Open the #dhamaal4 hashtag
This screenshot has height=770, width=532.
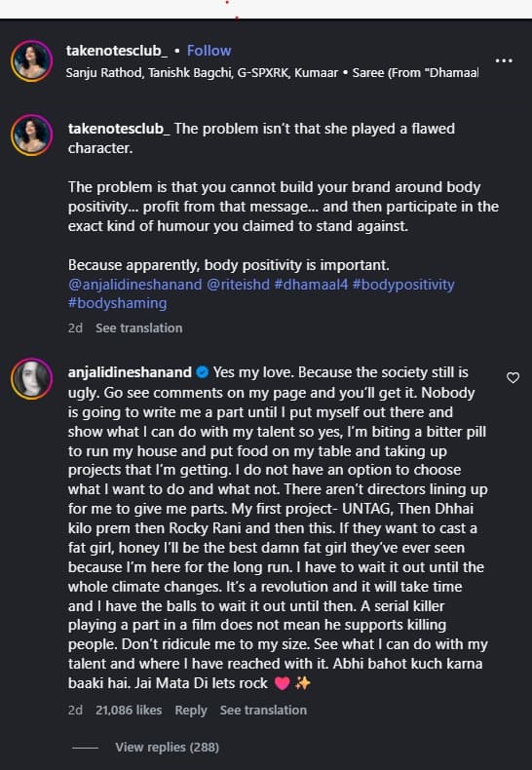click(311, 285)
